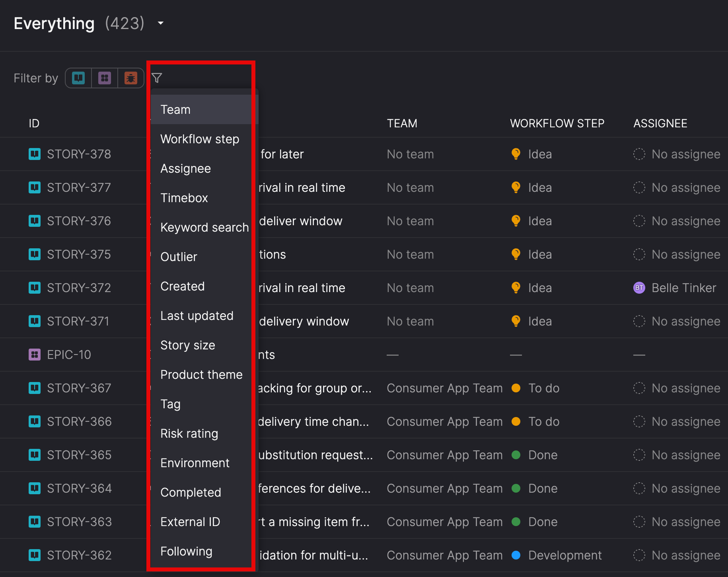Click the To do status dot for STORY-367
The image size is (728, 577).
pyautogui.click(x=516, y=388)
